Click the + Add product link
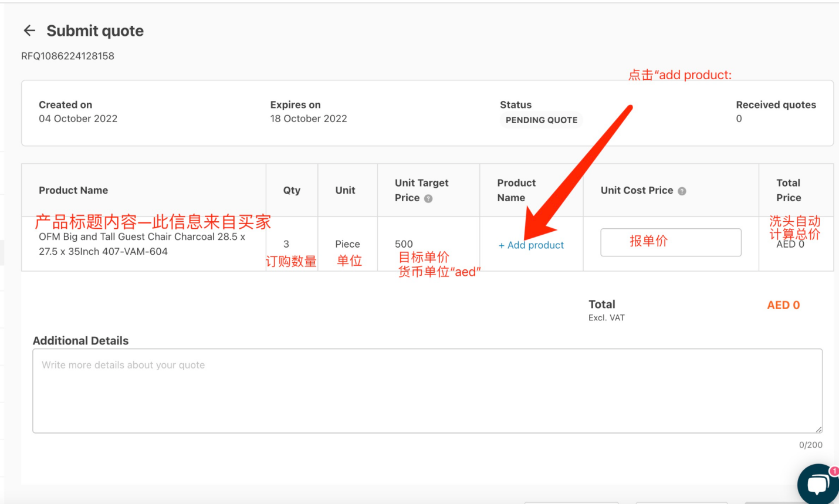839x504 pixels. 531,245
